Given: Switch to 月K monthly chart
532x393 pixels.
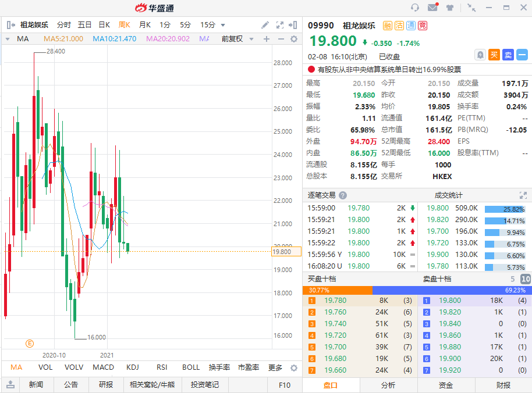Looking at the screenshot, I should [145, 25].
